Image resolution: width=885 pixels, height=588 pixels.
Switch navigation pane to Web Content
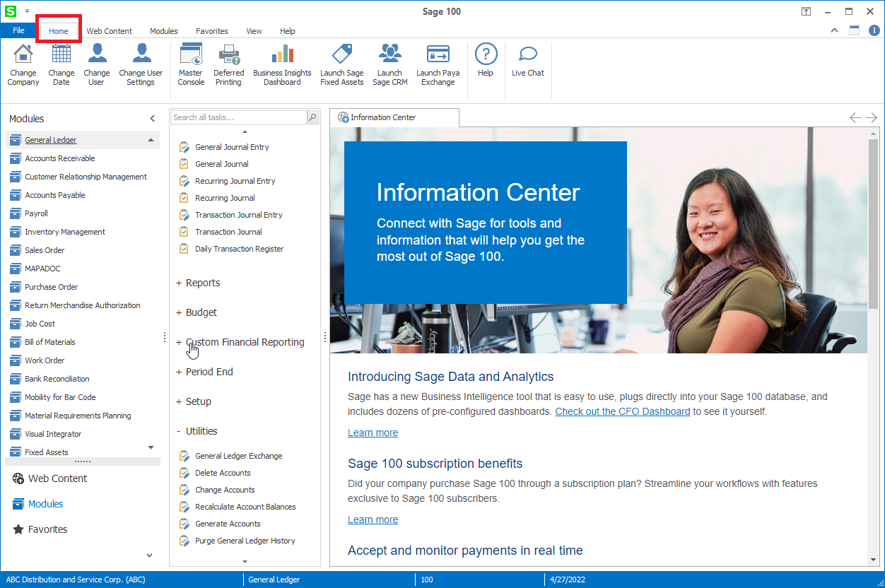49,478
